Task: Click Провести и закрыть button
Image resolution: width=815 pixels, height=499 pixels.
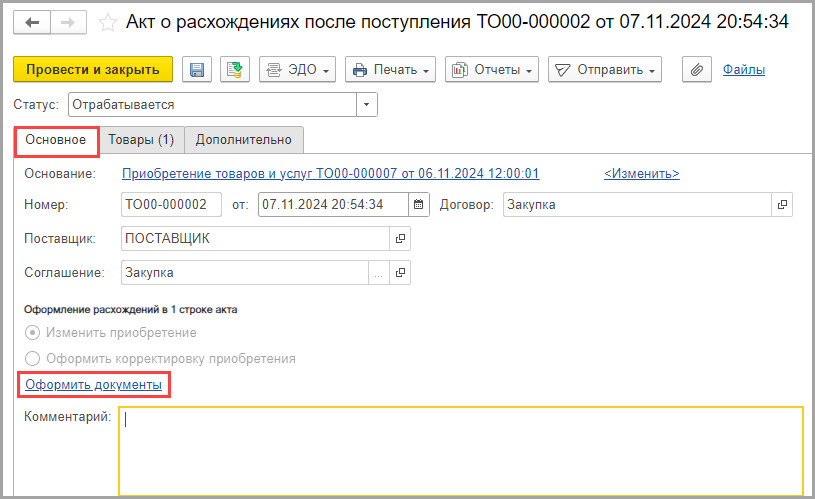Action: coord(93,70)
